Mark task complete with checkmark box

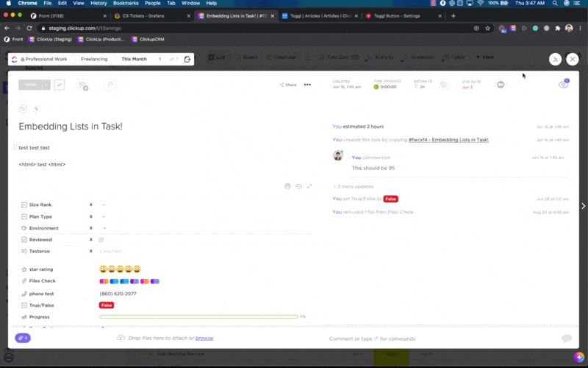pyautogui.click(x=60, y=85)
